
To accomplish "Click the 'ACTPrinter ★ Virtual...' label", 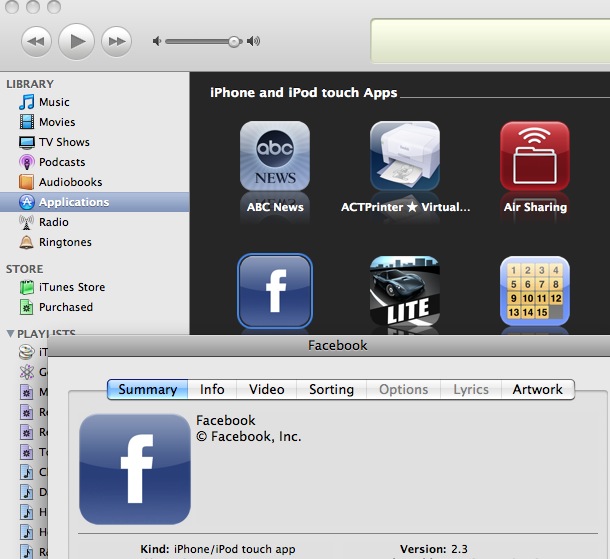I will pyautogui.click(x=405, y=207).
